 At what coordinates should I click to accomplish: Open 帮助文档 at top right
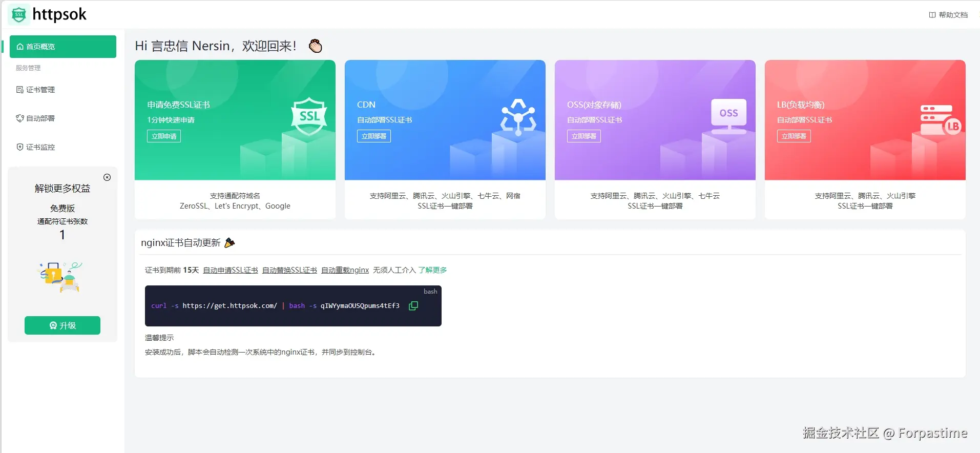pos(948,15)
